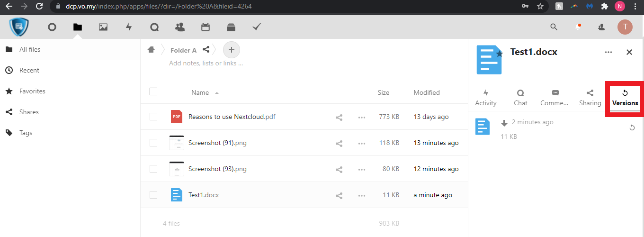Download the 2 minutes ago version
Image resolution: width=644 pixels, height=237 pixels.
[x=504, y=123]
